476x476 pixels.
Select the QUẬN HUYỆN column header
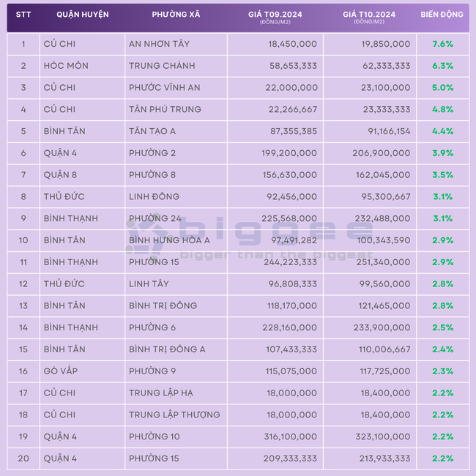pyautogui.click(x=83, y=14)
